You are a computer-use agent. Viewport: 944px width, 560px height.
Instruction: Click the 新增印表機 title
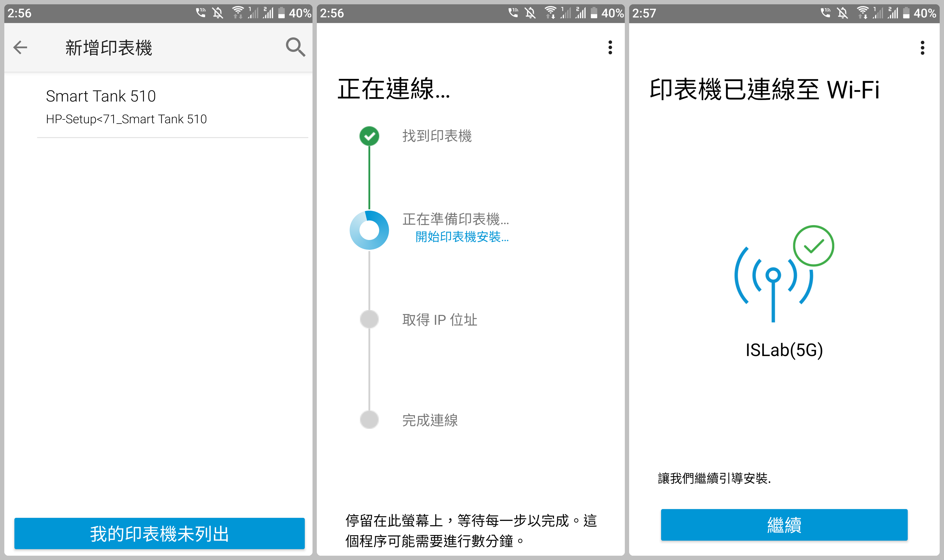click(x=109, y=48)
